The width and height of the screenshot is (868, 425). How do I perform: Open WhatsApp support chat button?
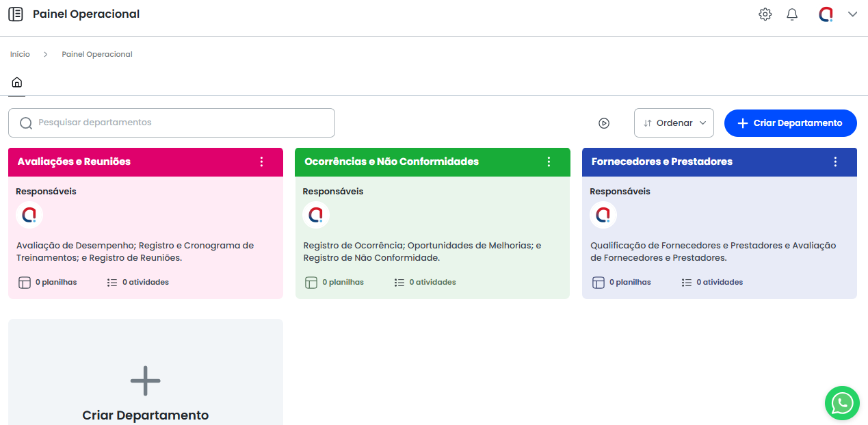841,403
